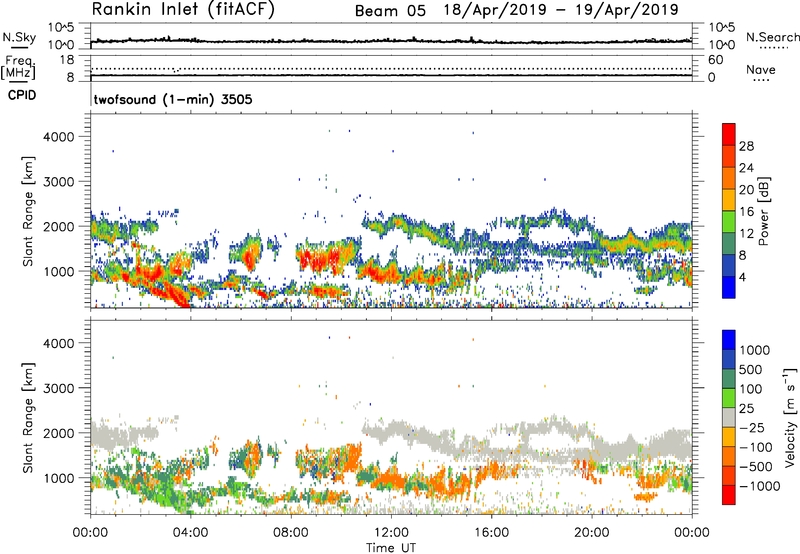800x554 pixels.
Task: Select the 'Freq. [MHz]' axis label
Action: click(x=18, y=68)
